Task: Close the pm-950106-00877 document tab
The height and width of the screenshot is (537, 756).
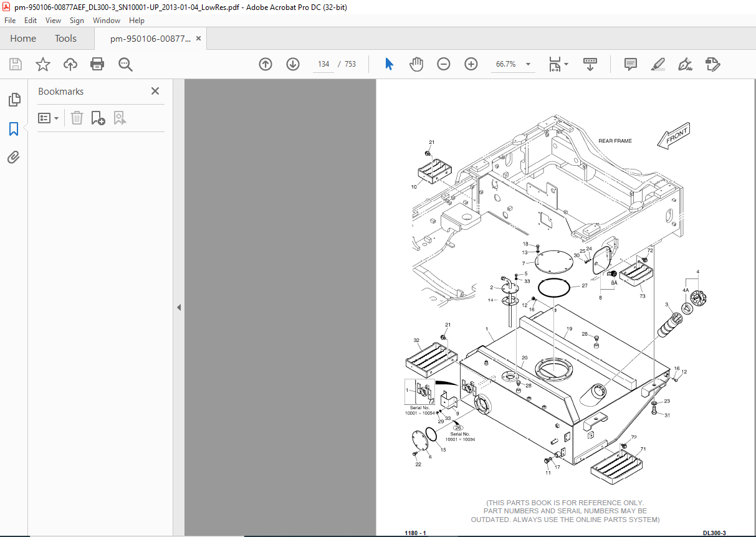Action: (199, 39)
